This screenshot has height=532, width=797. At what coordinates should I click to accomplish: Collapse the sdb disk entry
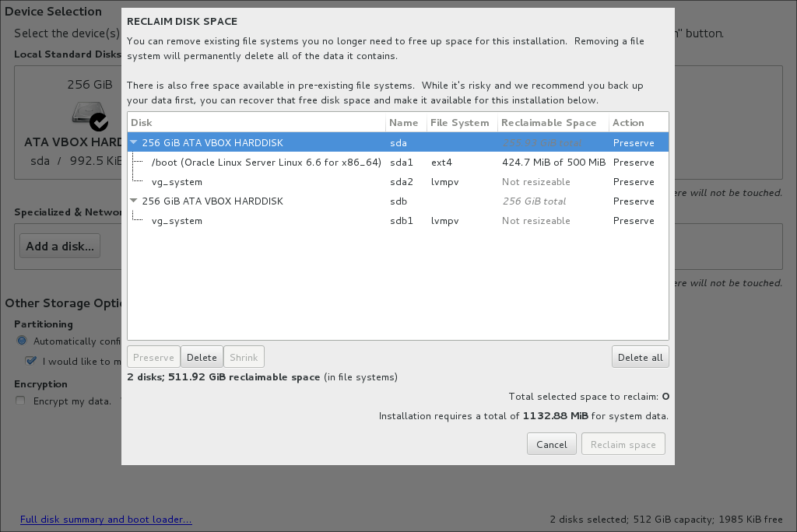[x=133, y=201]
